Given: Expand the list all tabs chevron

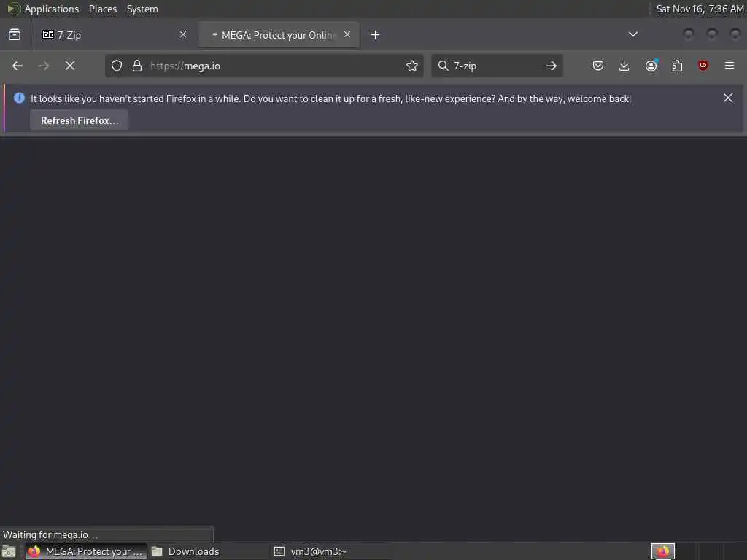Looking at the screenshot, I should pos(633,34).
